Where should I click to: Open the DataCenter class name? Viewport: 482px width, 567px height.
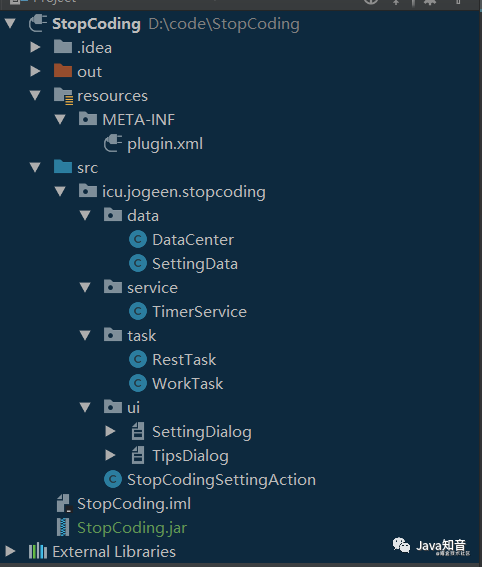(x=193, y=240)
